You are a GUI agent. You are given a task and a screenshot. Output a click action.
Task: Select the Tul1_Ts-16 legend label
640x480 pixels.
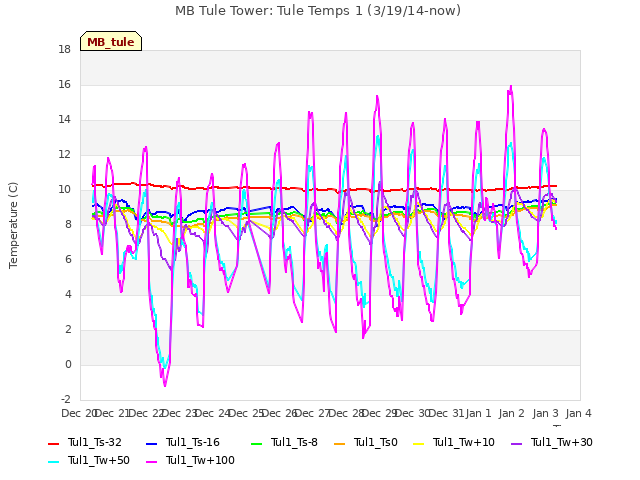(193, 442)
